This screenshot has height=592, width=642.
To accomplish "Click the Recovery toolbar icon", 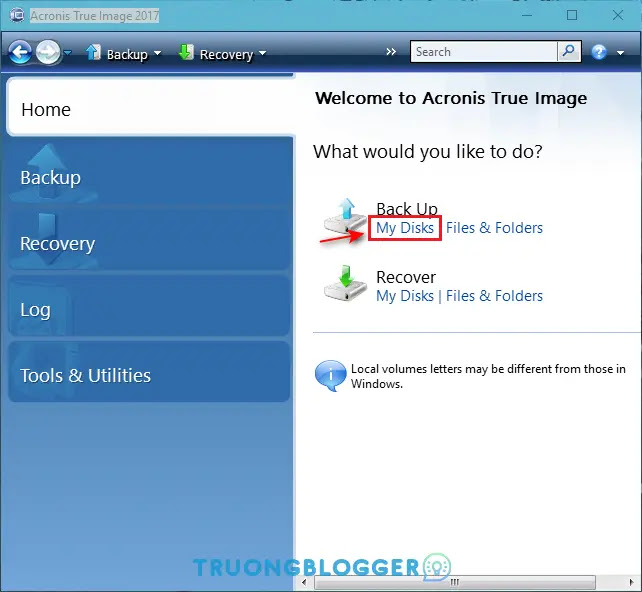I will tap(186, 52).
